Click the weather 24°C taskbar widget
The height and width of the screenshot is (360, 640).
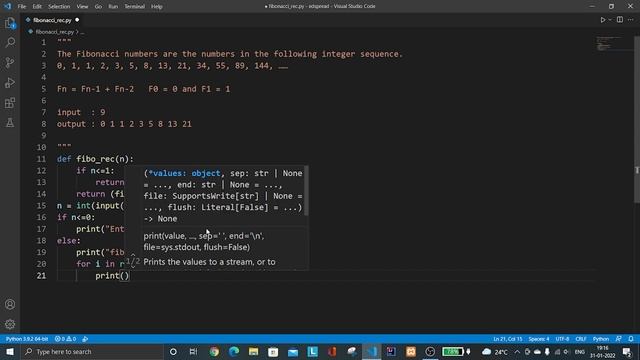click(495, 352)
